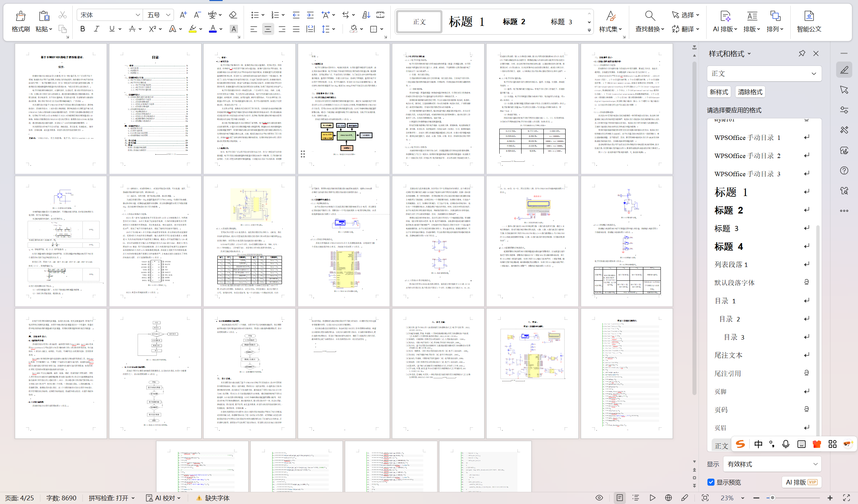Click the eraser clear formatting icon

click(233, 15)
